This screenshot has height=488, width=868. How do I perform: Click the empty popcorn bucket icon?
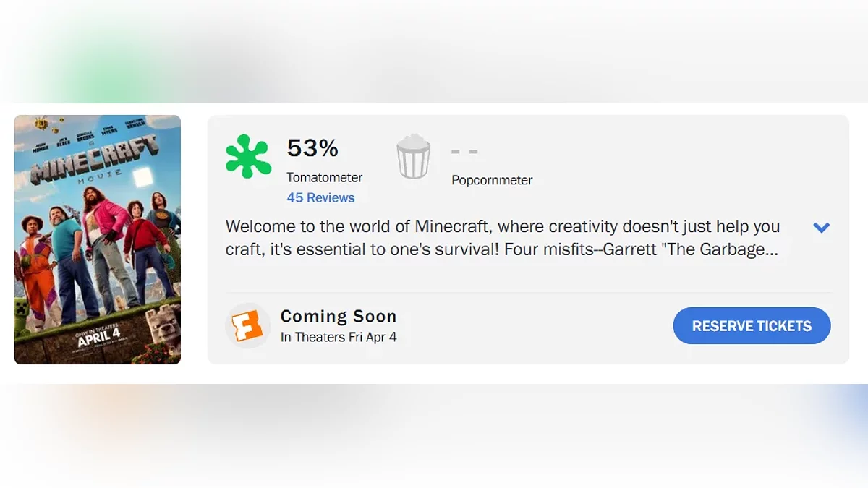point(414,156)
